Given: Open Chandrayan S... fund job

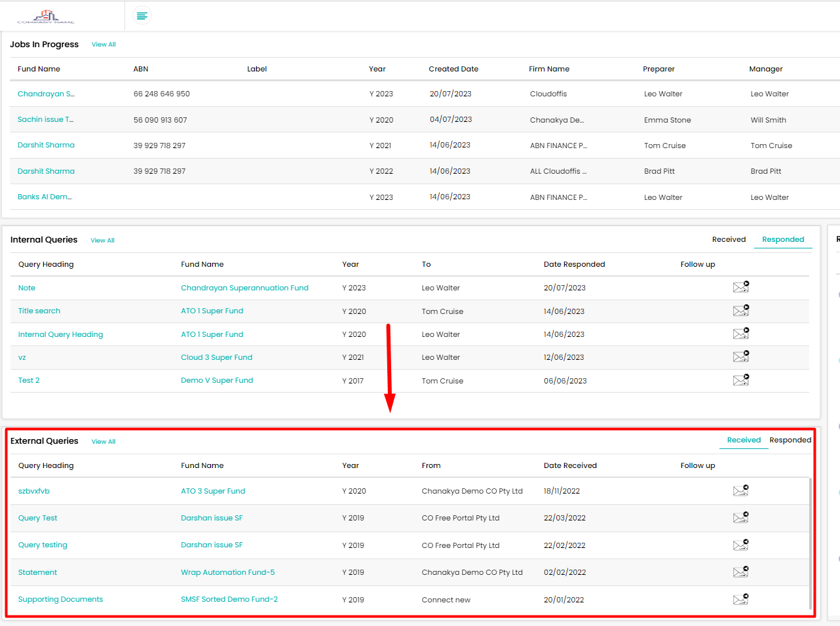Looking at the screenshot, I should [46, 94].
